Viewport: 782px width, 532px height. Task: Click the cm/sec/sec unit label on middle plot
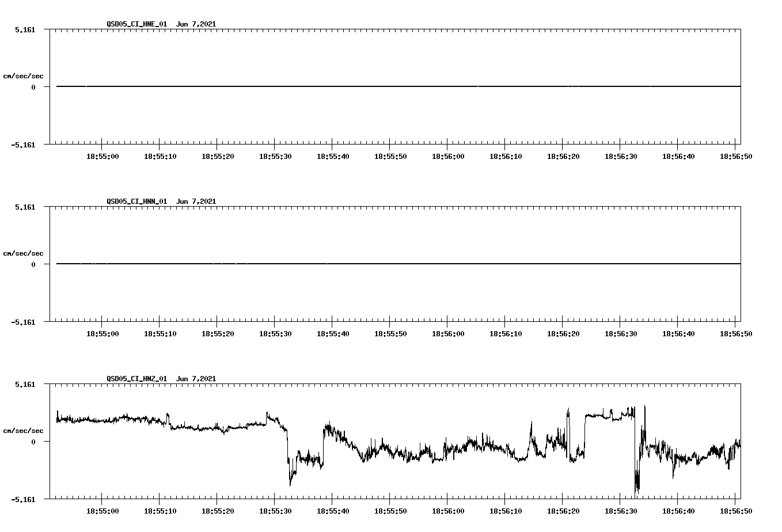[x=24, y=253]
